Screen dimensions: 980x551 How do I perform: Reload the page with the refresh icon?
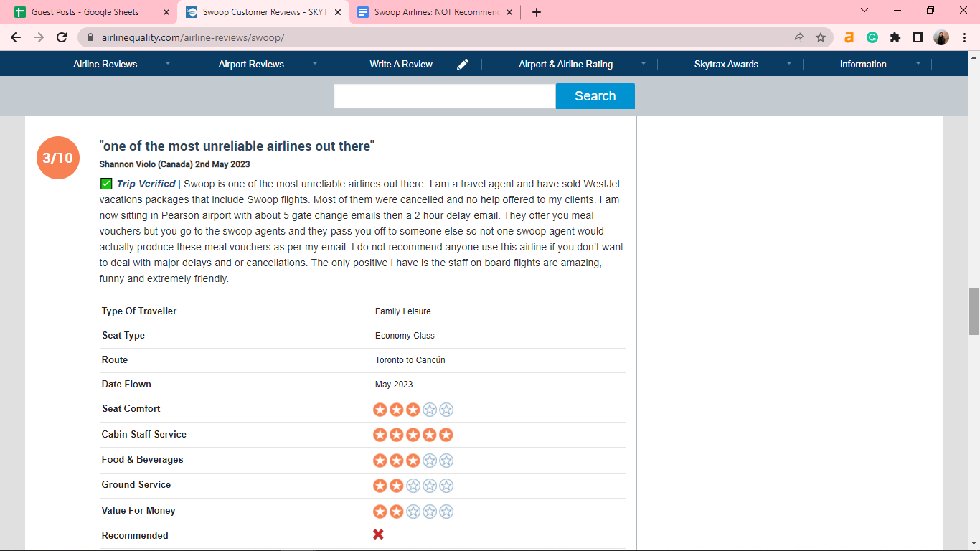62,37
